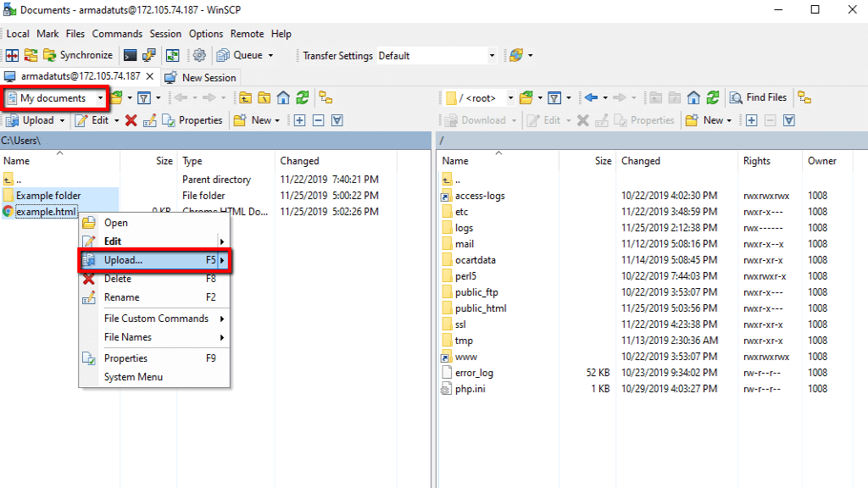The image size is (868, 488).
Task: Select the Example folder in local panel
Action: coord(48,196)
